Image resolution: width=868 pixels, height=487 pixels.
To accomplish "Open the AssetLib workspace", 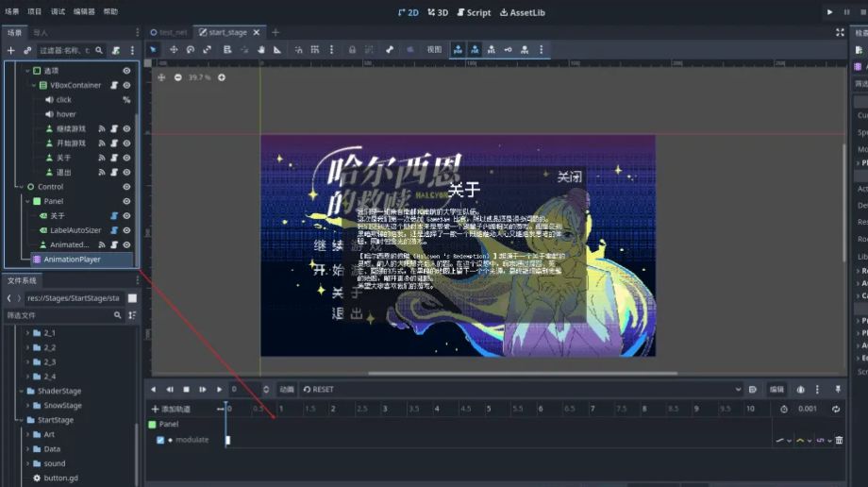I will (523, 12).
